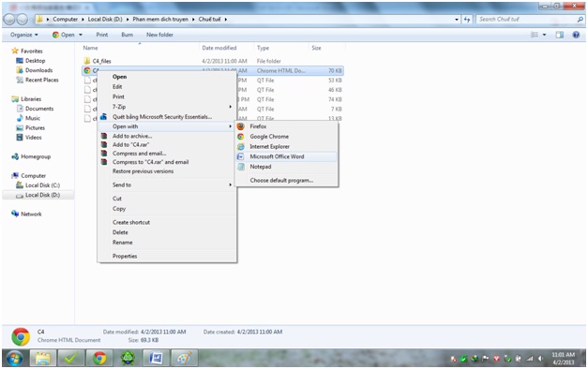
Task: Choose Cut from the context menu
Action: coord(167,199)
